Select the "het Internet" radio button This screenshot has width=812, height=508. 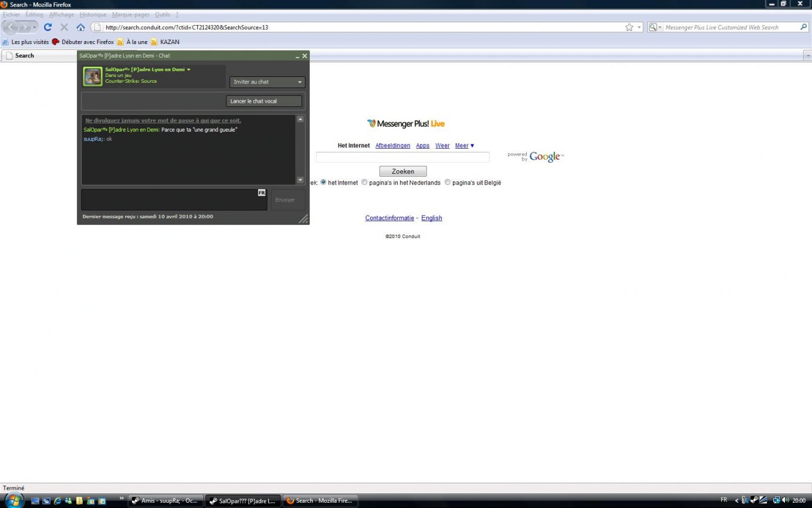pos(323,182)
